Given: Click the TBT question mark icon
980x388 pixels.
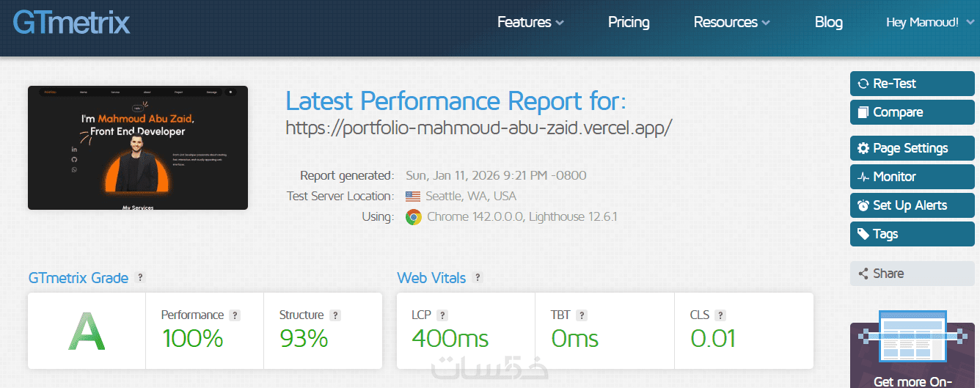Looking at the screenshot, I should click(x=582, y=315).
